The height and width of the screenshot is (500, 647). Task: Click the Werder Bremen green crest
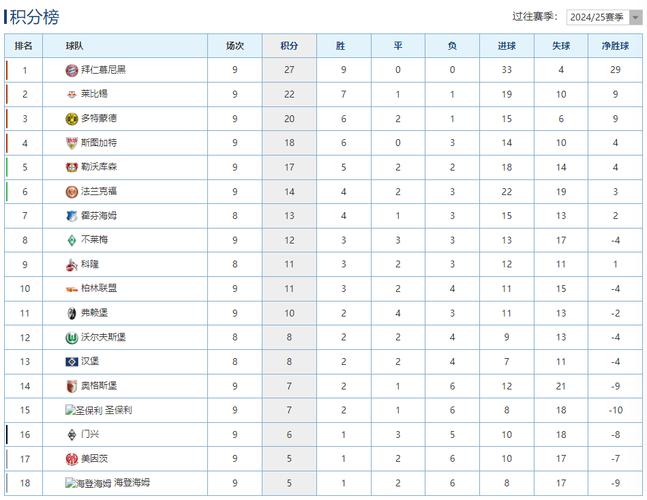coord(72,240)
